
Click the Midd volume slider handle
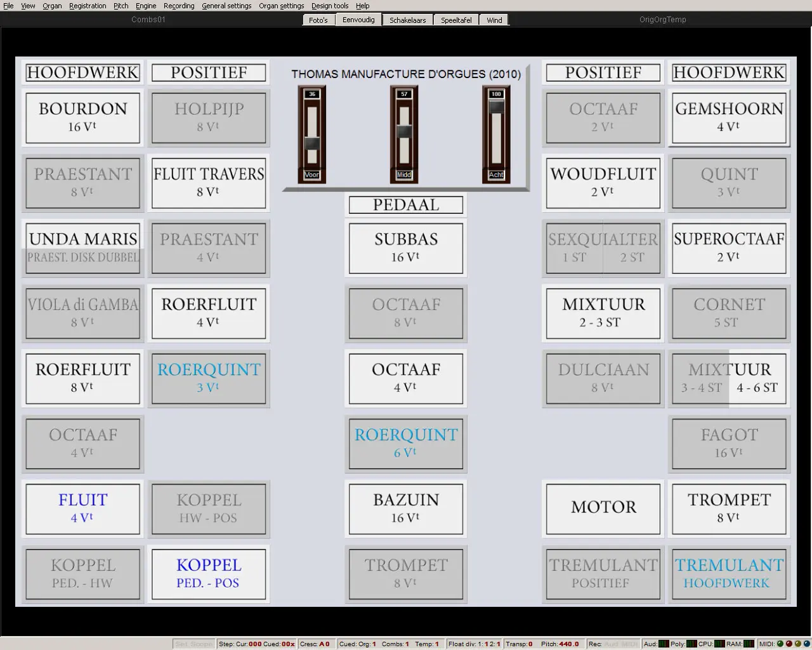point(404,132)
